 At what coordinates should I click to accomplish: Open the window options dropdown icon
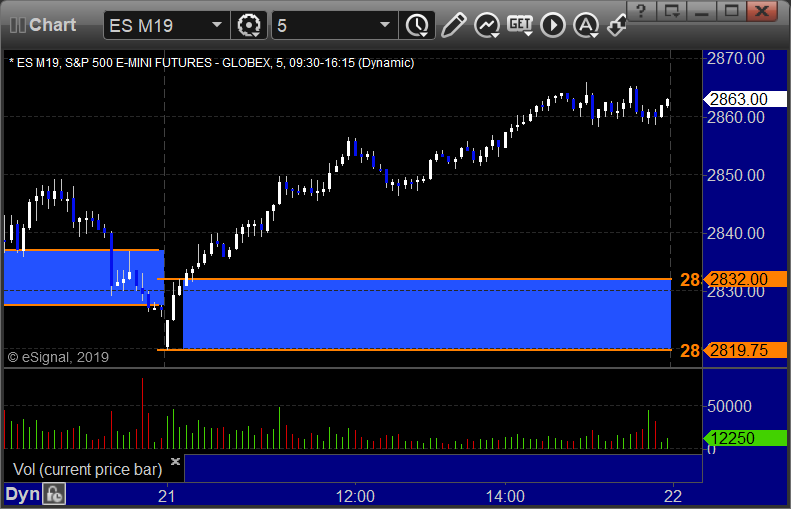[671, 11]
